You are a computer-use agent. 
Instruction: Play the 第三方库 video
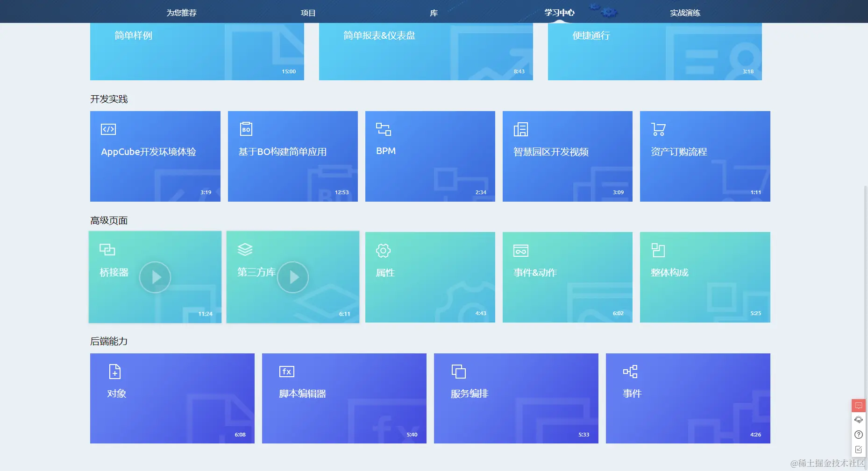(x=293, y=277)
